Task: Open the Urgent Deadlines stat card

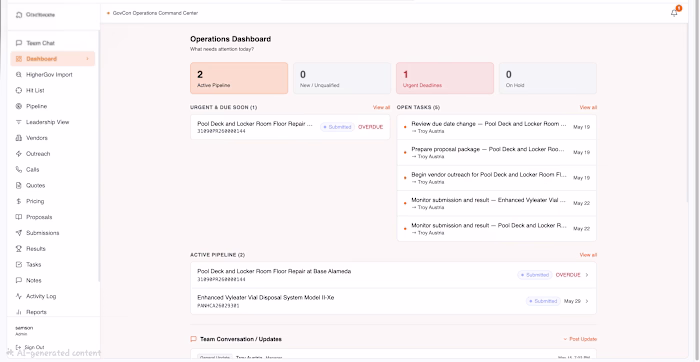Action: coord(445,78)
